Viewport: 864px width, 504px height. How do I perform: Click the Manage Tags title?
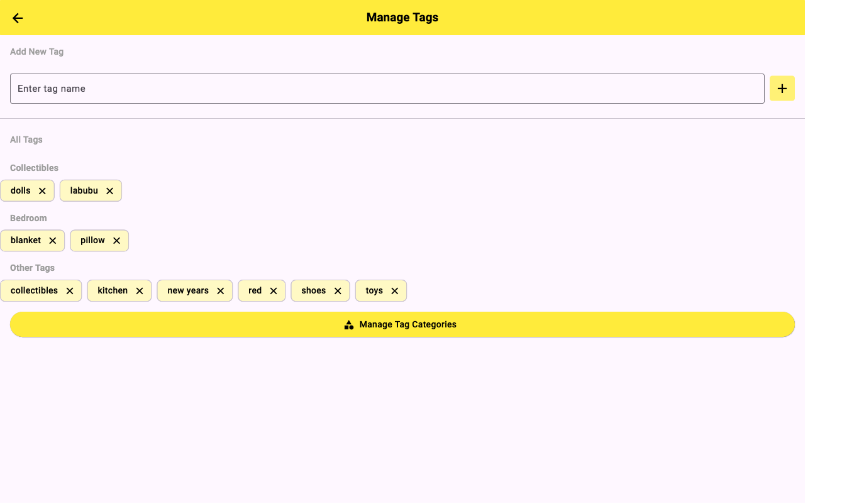tap(402, 17)
